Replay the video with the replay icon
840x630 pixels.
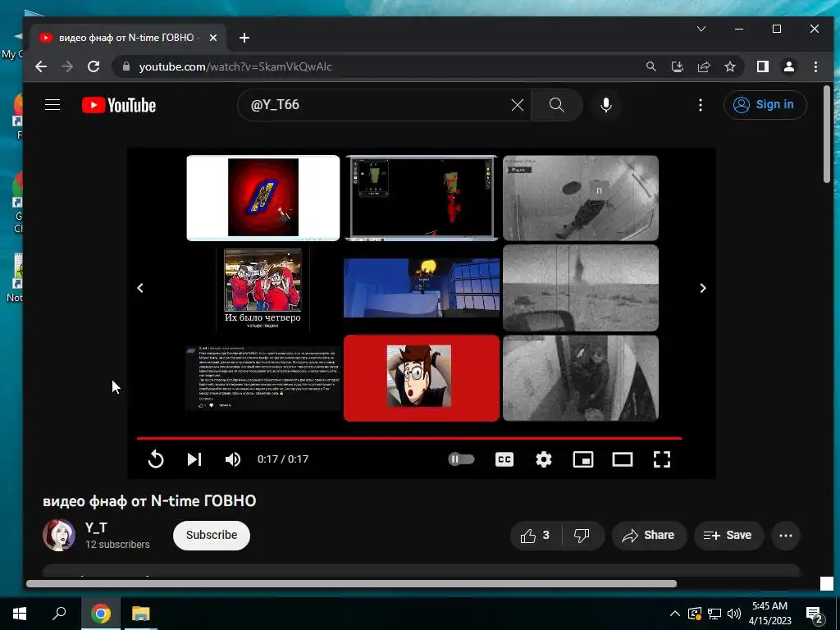[156, 459]
